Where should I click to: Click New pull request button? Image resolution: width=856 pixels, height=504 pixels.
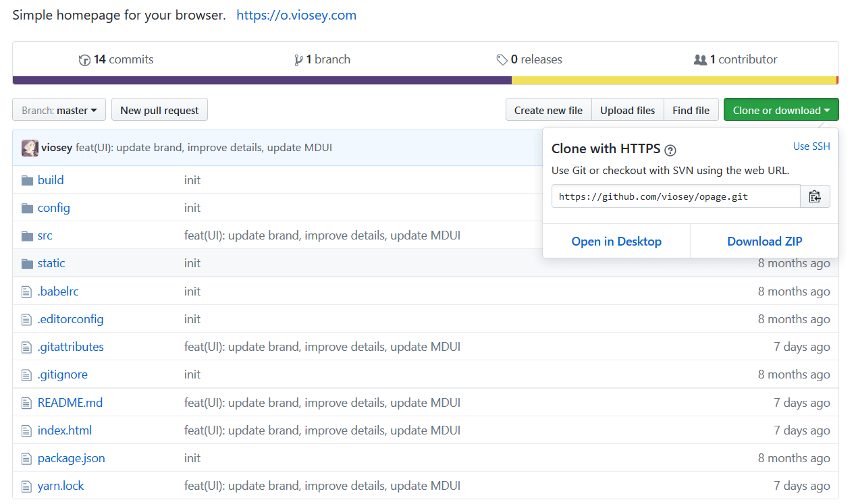[x=159, y=110]
